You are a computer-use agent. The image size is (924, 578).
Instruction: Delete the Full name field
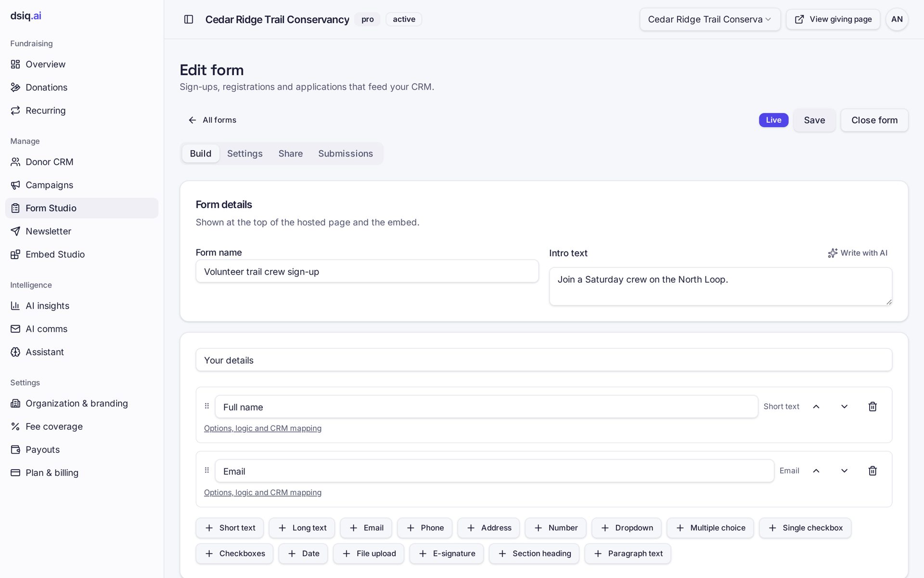873,407
